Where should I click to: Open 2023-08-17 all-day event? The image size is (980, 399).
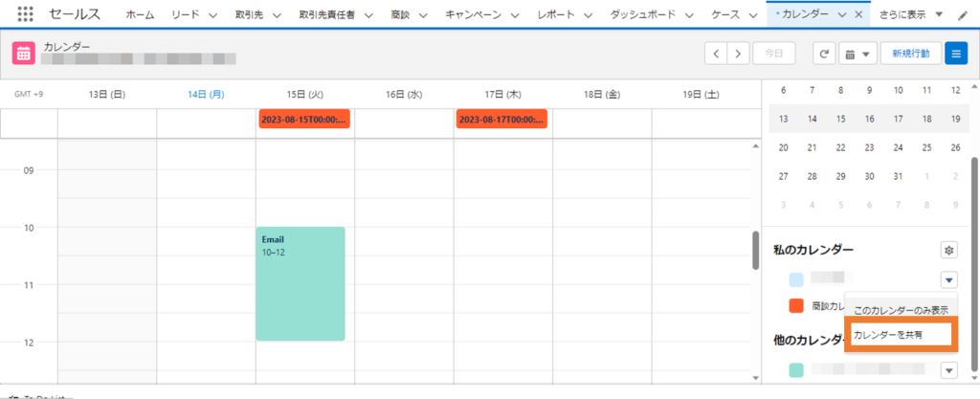pos(501,119)
